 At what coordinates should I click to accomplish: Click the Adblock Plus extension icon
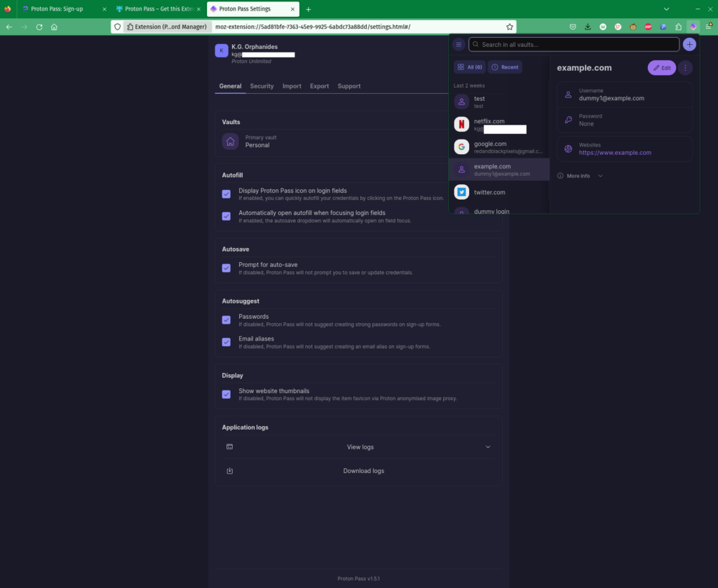pyautogui.click(x=648, y=27)
